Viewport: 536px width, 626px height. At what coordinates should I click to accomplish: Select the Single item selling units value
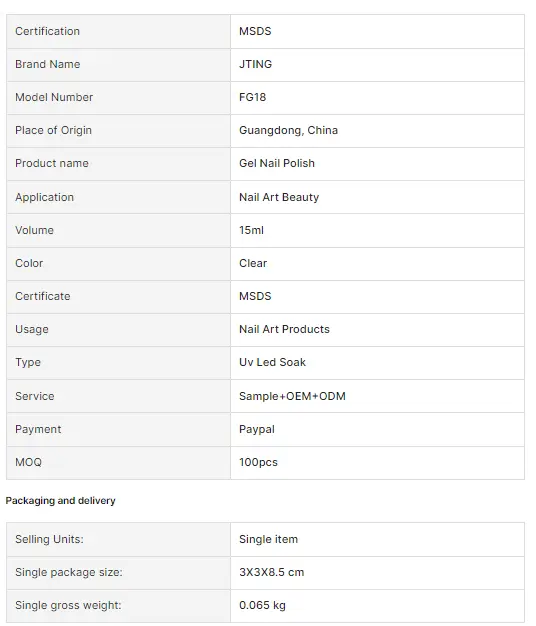coord(268,539)
